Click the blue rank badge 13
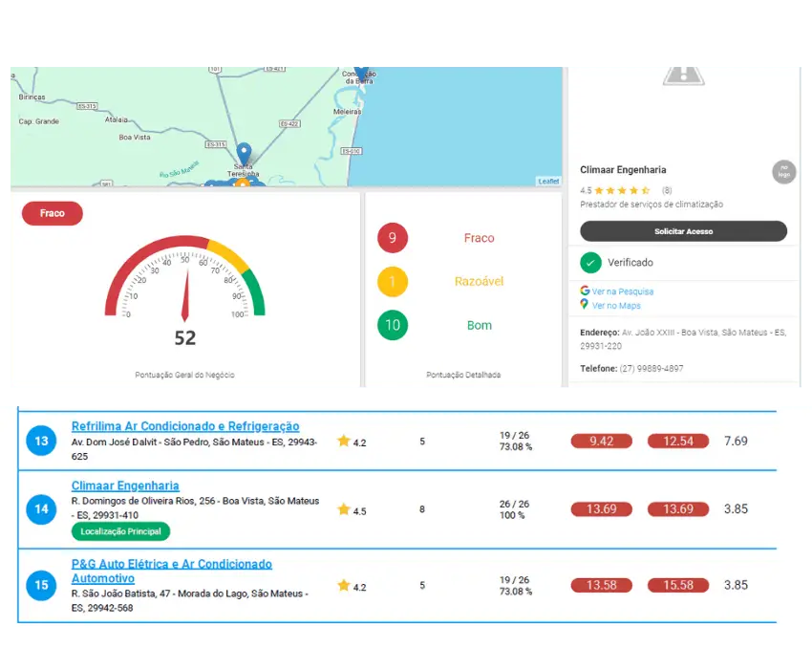 [41, 441]
